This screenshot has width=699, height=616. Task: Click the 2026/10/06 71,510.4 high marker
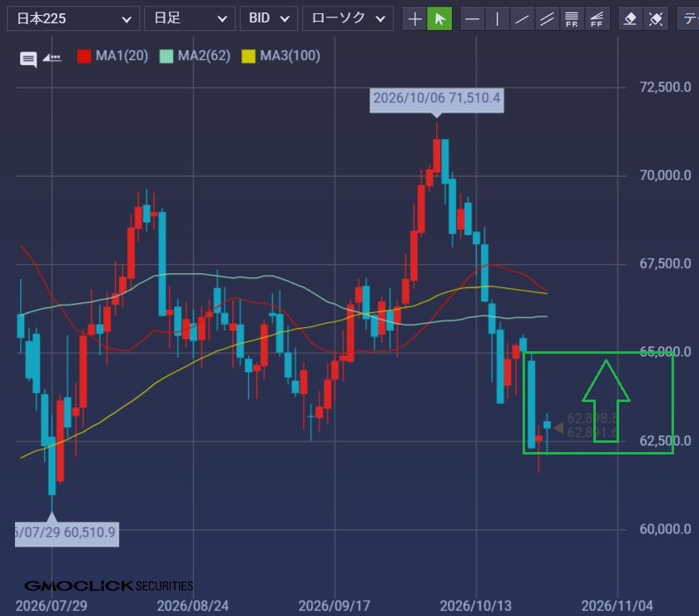point(437,98)
